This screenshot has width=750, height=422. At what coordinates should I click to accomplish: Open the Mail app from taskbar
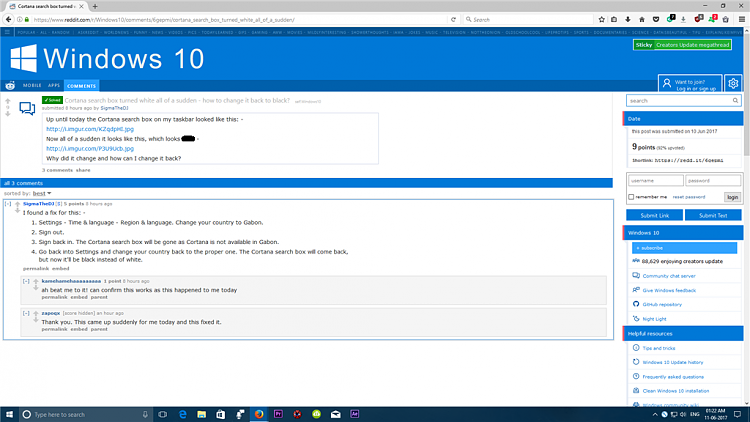[335, 414]
